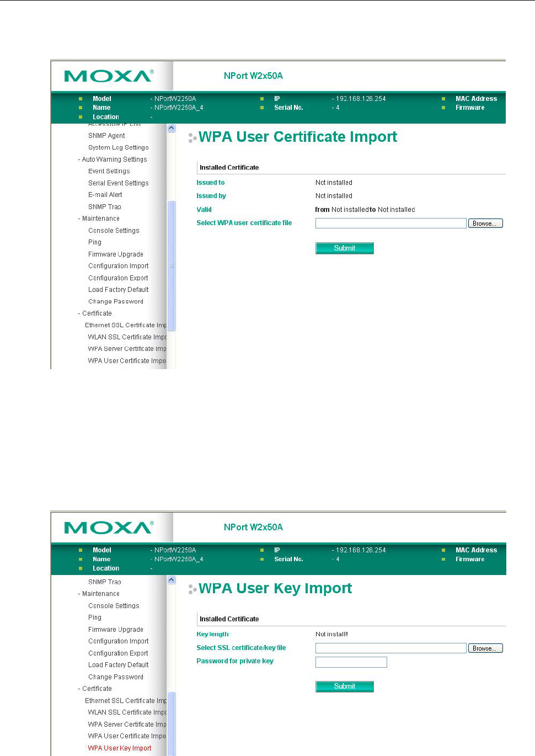Click 'Issued to' label
This screenshot has width=535, height=756.
211,183
